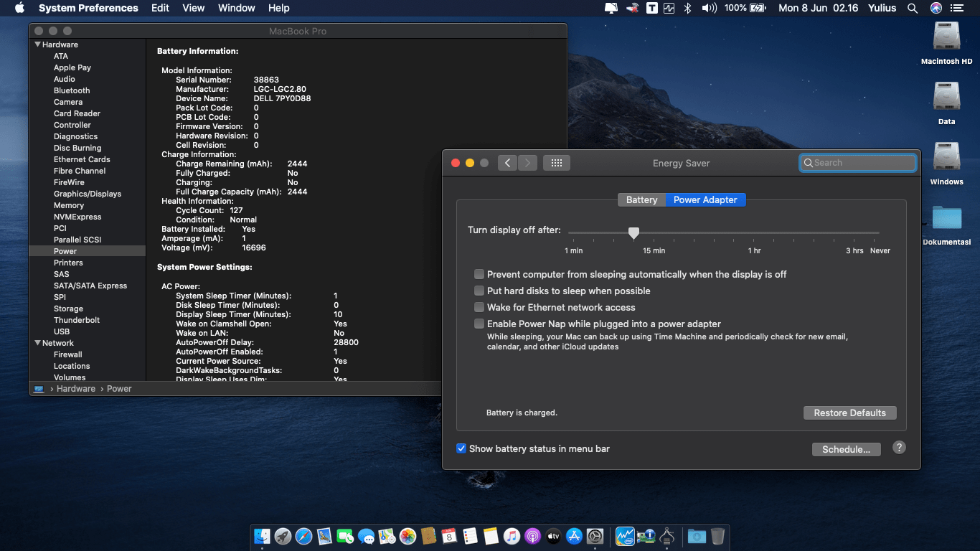
Task: Switch to the Battery tab
Action: tap(641, 199)
